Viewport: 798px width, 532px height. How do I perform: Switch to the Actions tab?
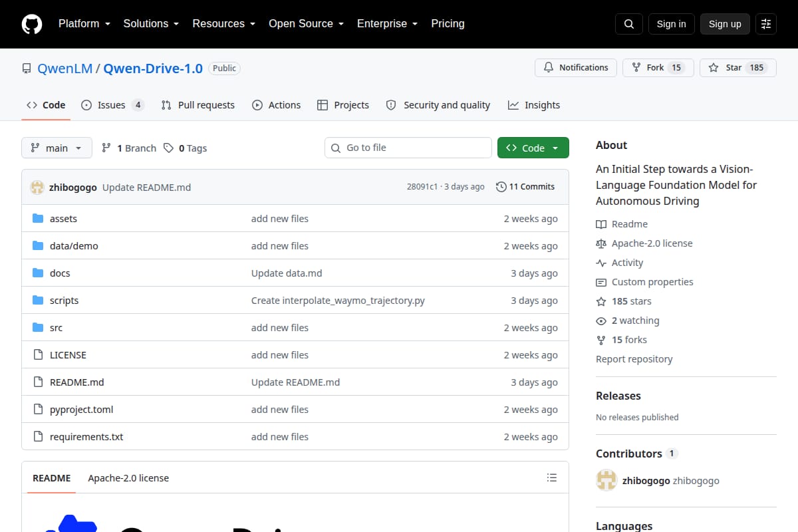tap(277, 105)
